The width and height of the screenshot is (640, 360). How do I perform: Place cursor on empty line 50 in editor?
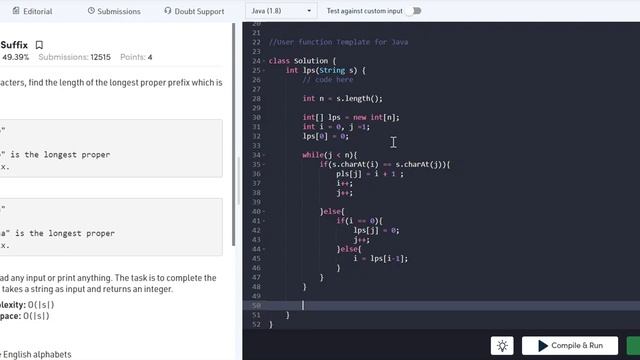coord(441,305)
